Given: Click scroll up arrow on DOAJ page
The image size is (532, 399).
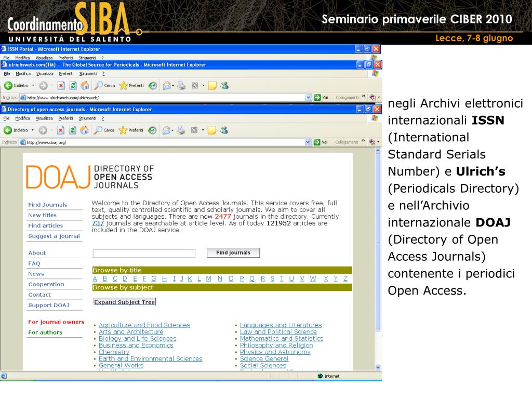Looking at the screenshot, I should click(378, 151).
